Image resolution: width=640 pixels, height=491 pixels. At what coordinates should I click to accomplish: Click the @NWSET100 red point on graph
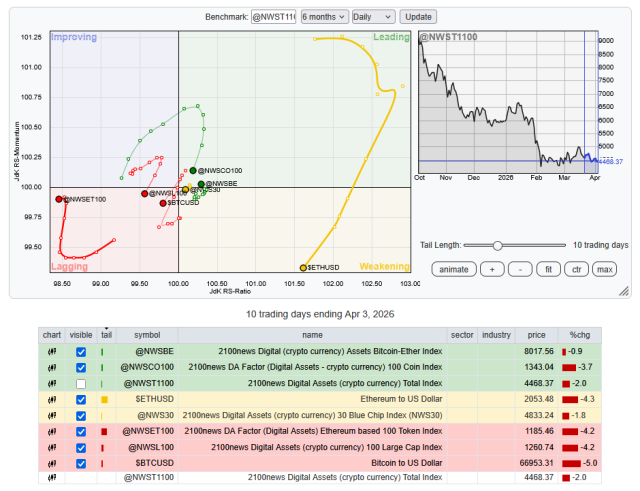point(59,199)
